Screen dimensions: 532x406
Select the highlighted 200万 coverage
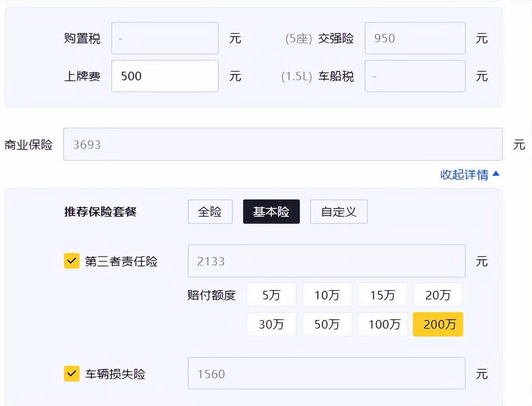click(438, 324)
